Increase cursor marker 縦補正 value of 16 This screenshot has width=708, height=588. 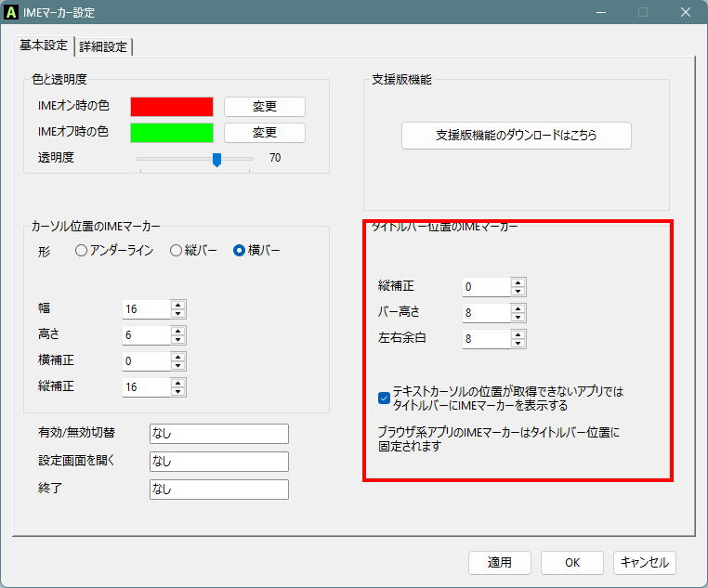click(177, 383)
